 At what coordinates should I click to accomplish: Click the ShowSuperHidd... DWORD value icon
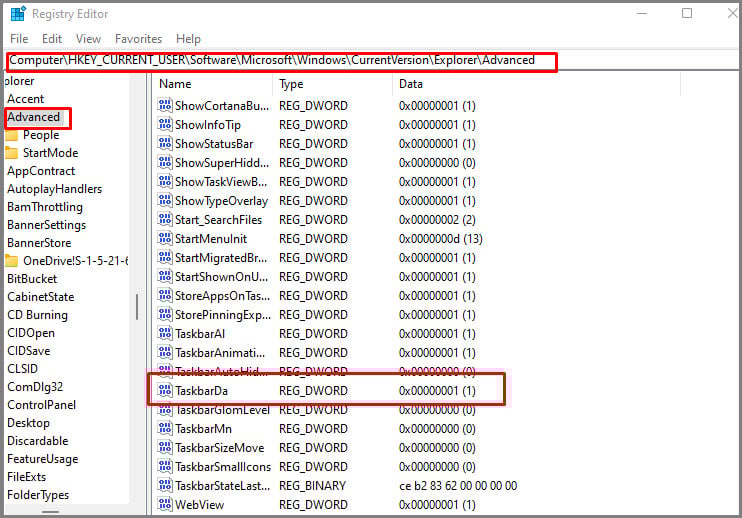(x=165, y=162)
